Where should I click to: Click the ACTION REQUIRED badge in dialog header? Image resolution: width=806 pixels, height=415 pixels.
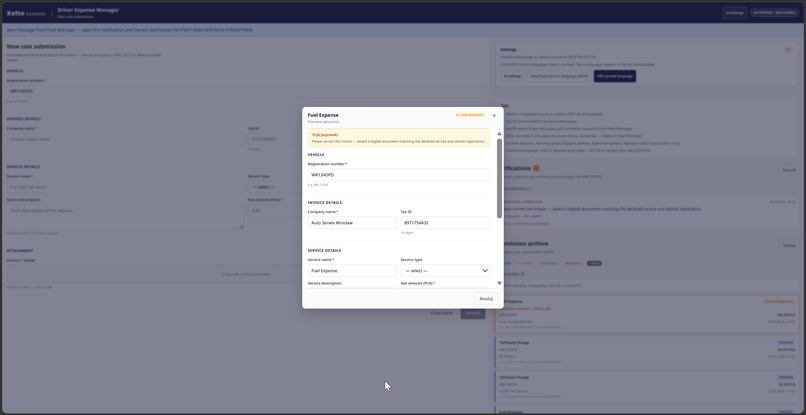(469, 115)
